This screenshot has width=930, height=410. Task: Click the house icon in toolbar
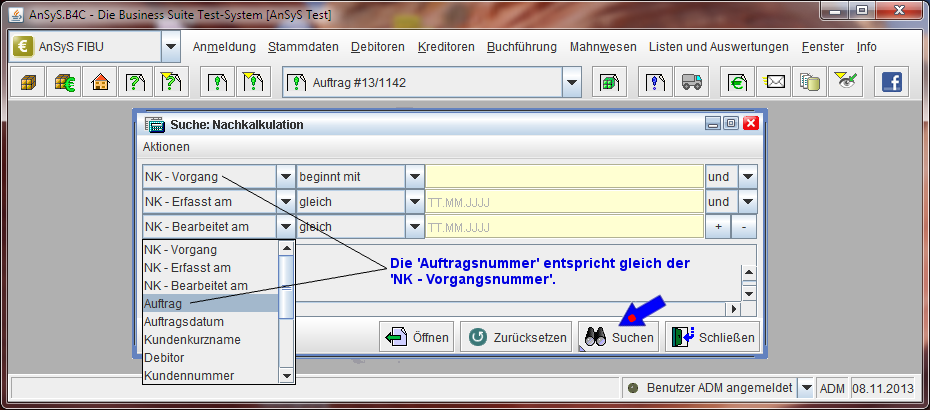(x=100, y=83)
